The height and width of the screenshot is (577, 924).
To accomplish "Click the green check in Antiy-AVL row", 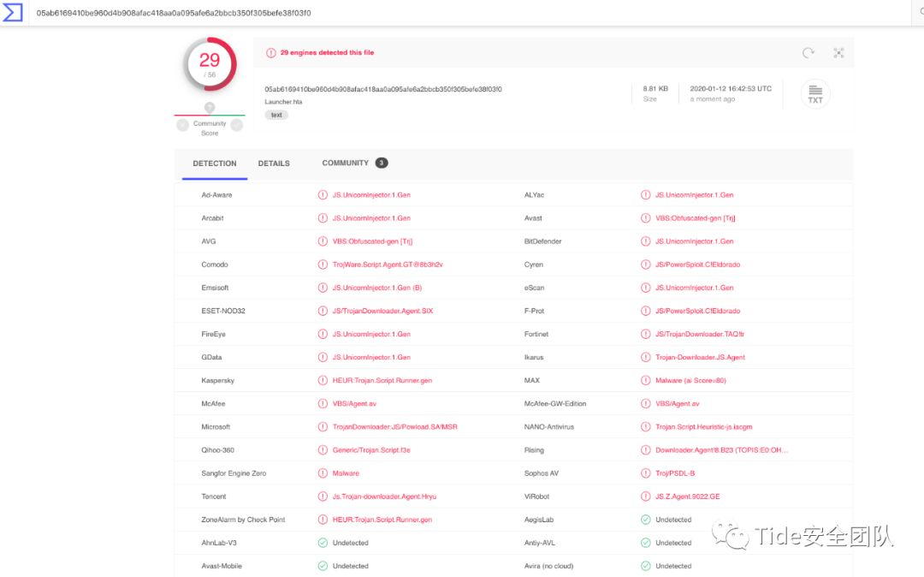I will click(645, 543).
